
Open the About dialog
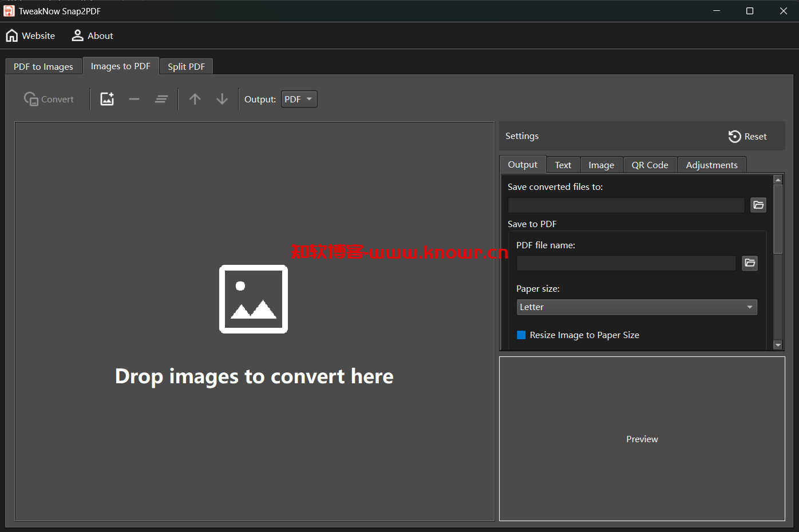coord(92,35)
